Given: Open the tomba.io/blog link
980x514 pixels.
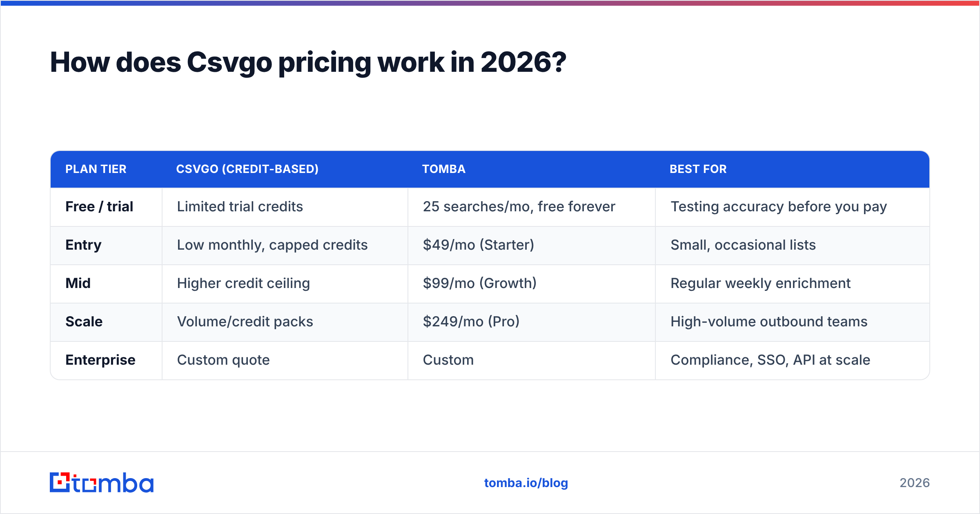Looking at the screenshot, I should point(526,483).
